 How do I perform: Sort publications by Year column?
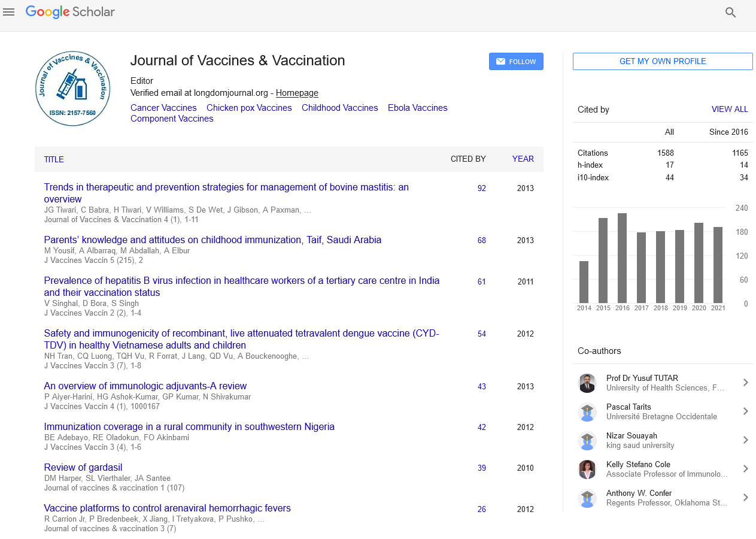point(523,159)
